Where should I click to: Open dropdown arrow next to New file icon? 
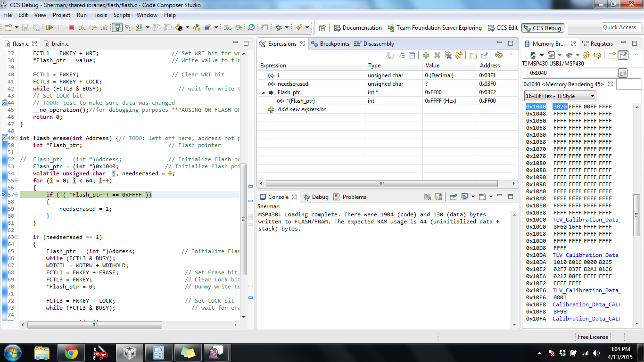17,27
